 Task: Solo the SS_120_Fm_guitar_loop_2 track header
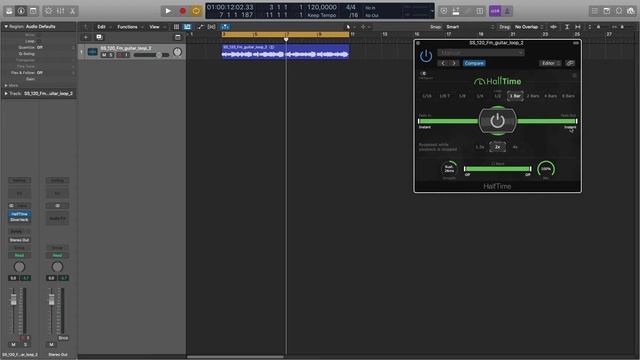click(111, 55)
